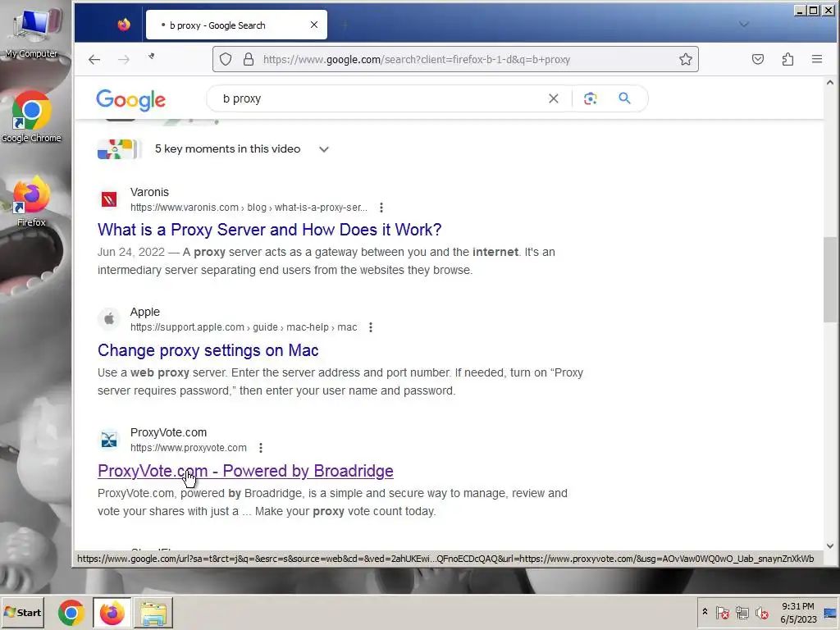This screenshot has width=840, height=630.
Task: Click scrollbar up arrow of the page
Action: pyautogui.click(x=830, y=83)
